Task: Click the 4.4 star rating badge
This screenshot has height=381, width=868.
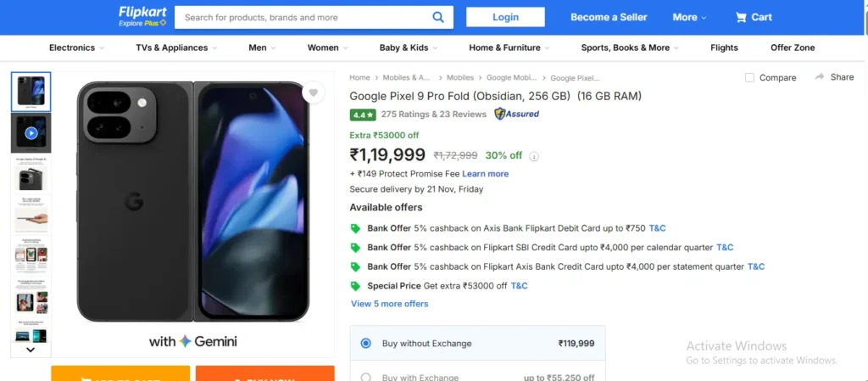Action: 362,114
